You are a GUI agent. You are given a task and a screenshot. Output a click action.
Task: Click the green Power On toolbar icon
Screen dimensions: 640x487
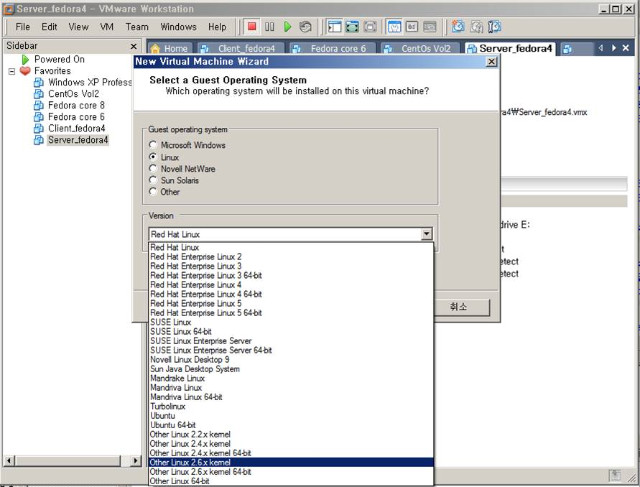pos(288,27)
